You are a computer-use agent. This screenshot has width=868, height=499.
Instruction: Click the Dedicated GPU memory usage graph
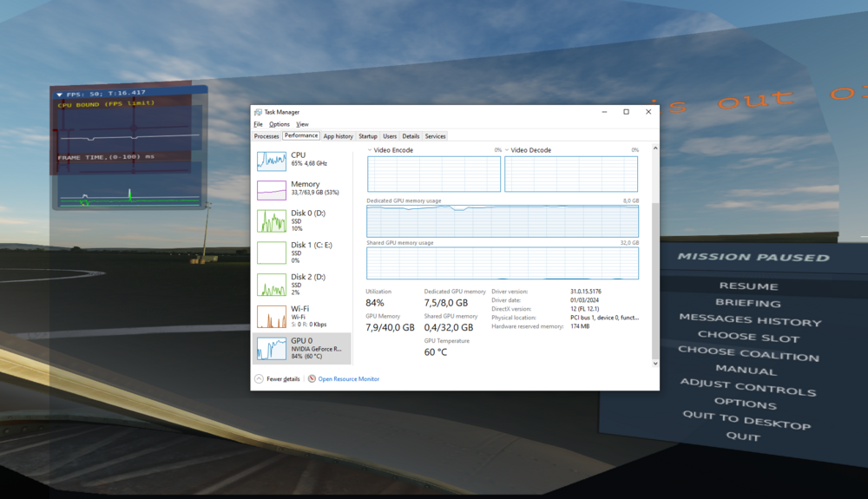pyautogui.click(x=503, y=221)
